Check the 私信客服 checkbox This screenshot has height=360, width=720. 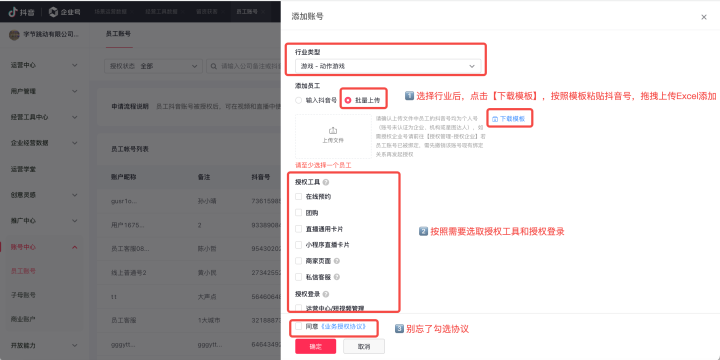(298, 277)
